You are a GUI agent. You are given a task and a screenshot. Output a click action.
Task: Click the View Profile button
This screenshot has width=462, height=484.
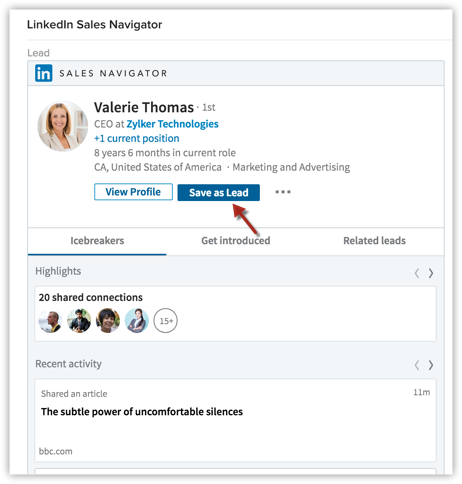pos(133,192)
